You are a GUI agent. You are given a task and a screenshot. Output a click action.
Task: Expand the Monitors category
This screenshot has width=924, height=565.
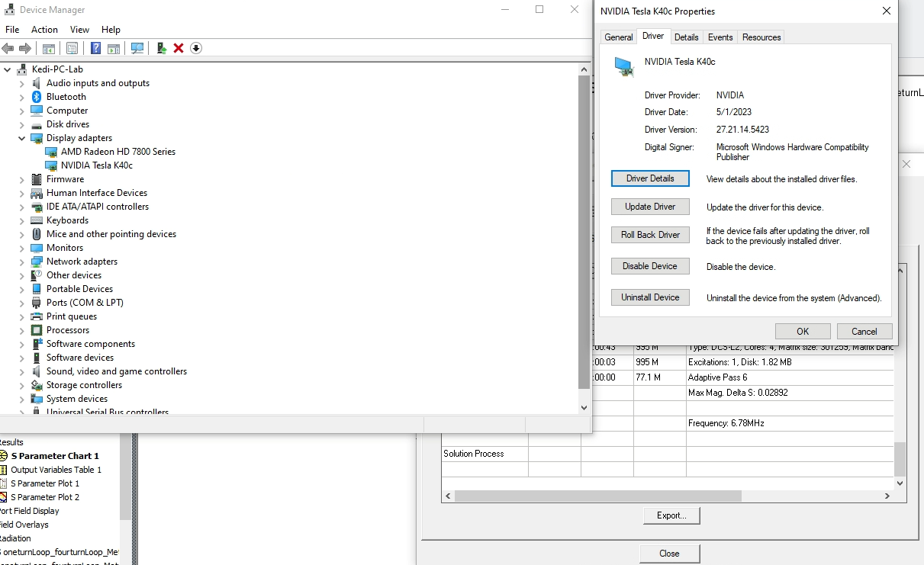22,248
